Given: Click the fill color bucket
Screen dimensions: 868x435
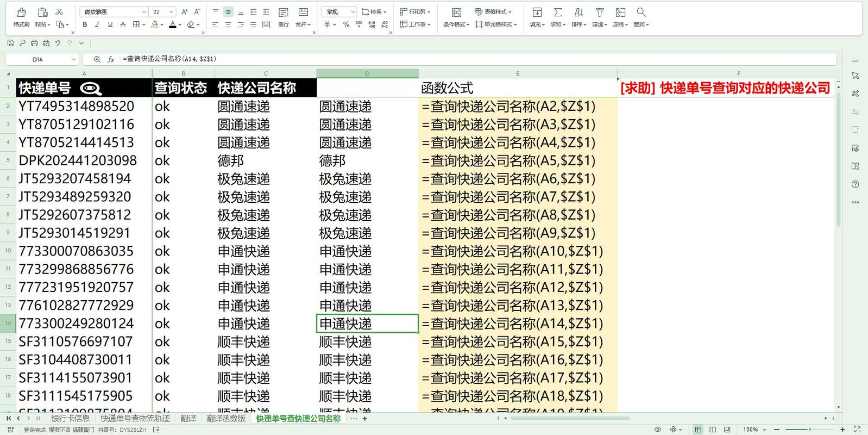Looking at the screenshot, I should tap(155, 24).
